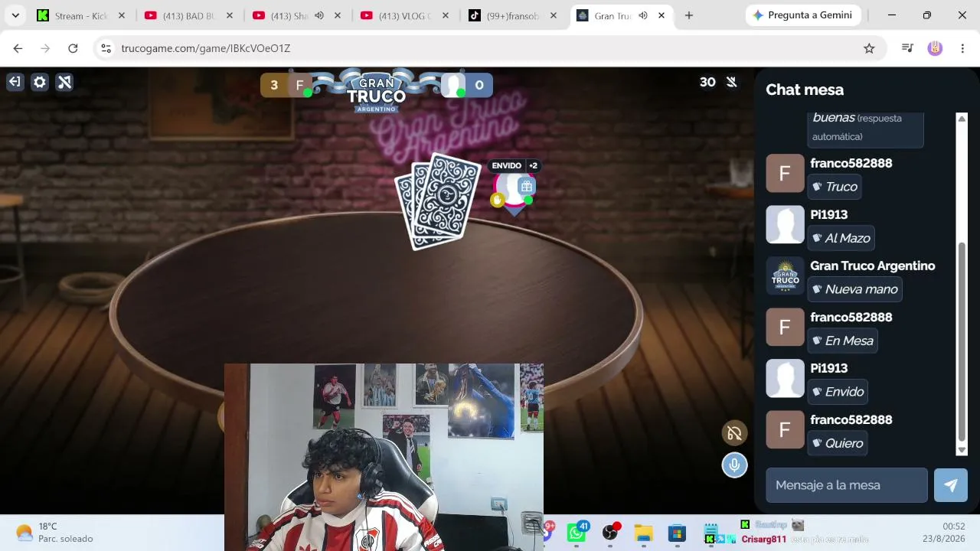The height and width of the screenshot is (551, 980).
Task: Click the 'Chat mesa' heading
Action: pos(805,90)
